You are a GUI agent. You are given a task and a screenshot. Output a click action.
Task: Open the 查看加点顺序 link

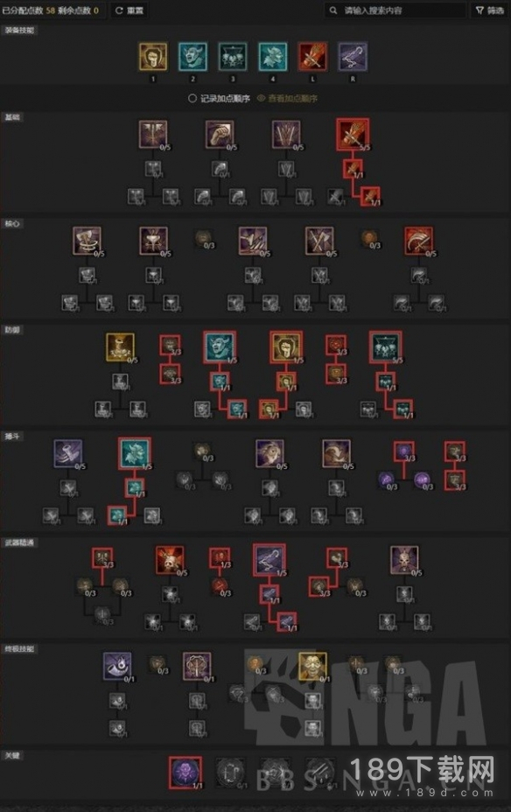(287, 98)
